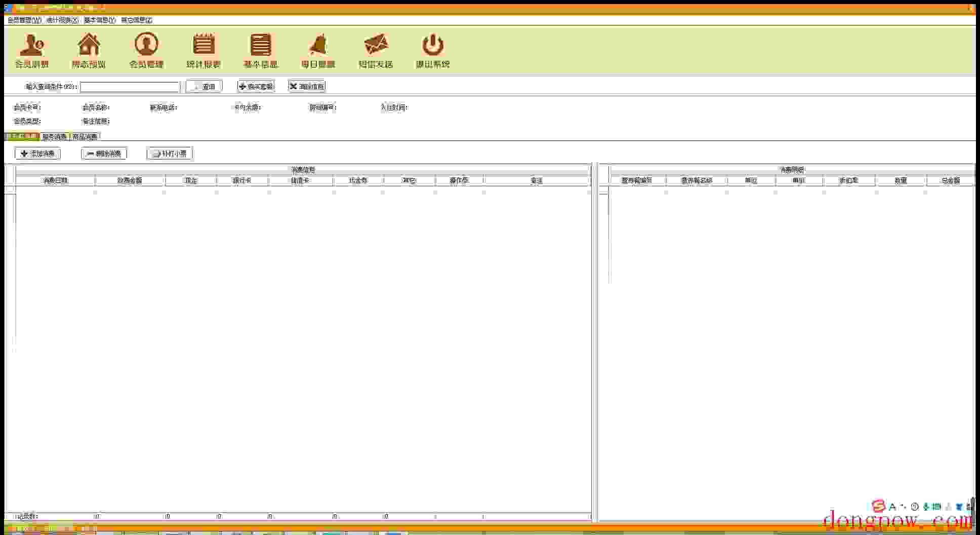
Task: Open 统计报表 statistics report calendar icon
Action: pos(203,51)
